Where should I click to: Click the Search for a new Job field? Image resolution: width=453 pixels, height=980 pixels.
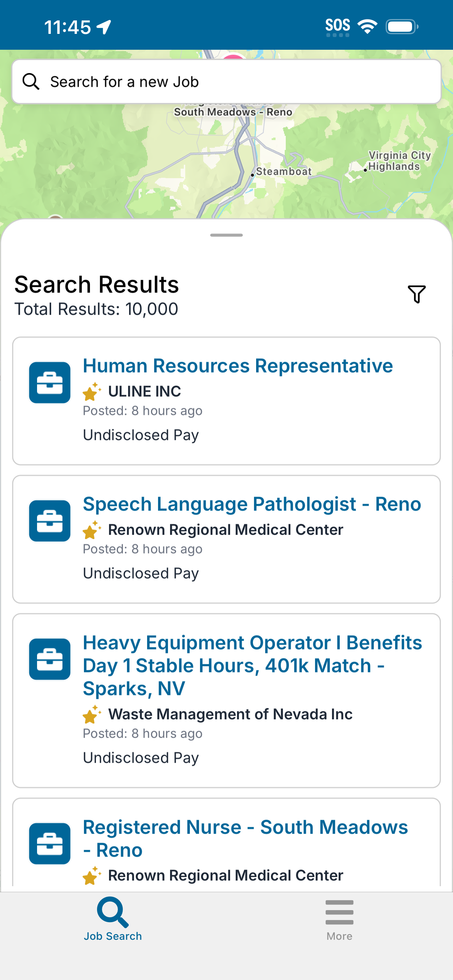(x=226, y=81)
